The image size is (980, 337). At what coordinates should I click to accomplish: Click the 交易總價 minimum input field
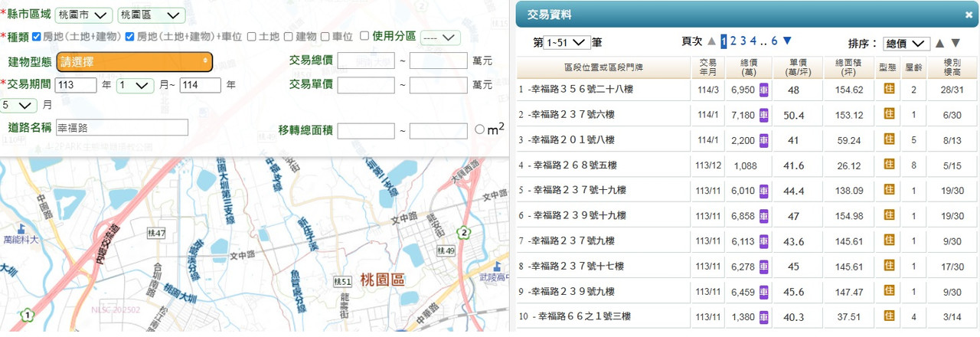(x=366, y=61)
